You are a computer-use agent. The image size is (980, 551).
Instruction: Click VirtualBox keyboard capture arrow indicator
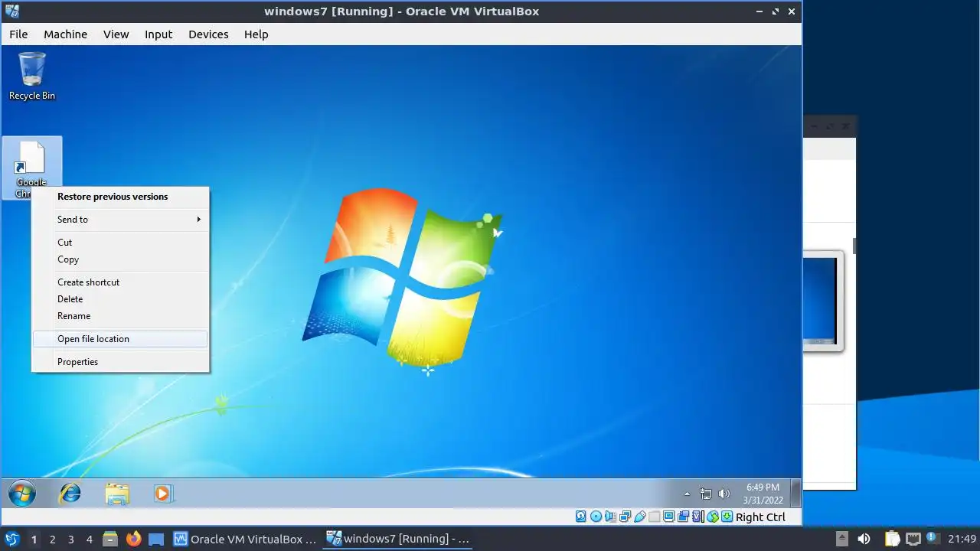coord(727,517)
